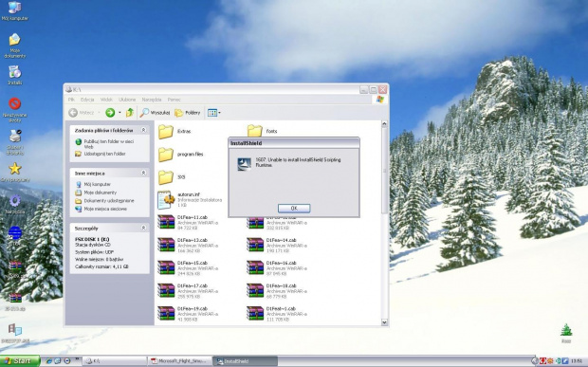Open the Fonts folder
Viewport: 588px width, 367px height.
[x=263, y=131]
